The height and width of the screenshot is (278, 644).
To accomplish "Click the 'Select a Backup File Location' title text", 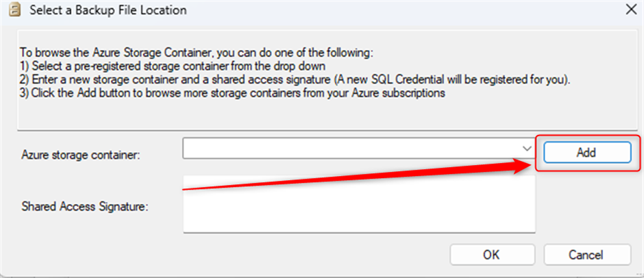I will (106, 10).
